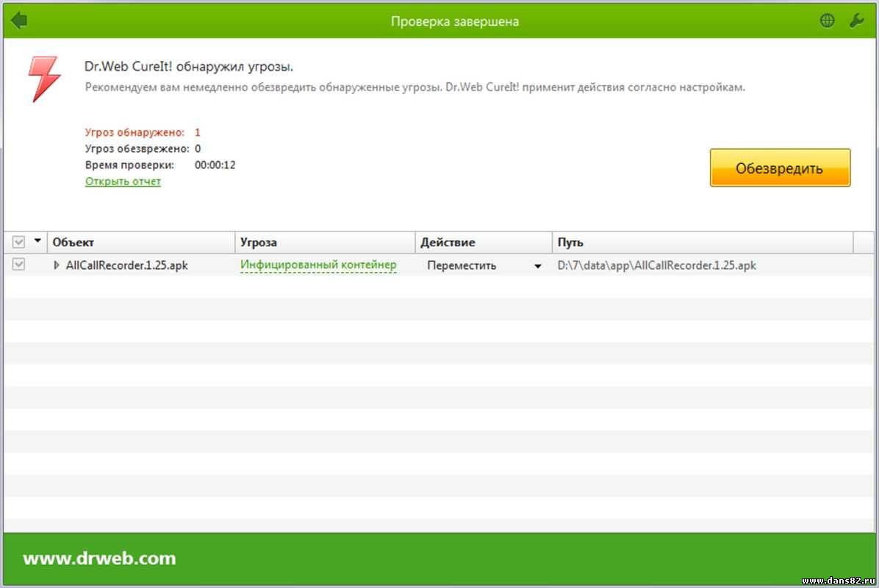Click the red Угроз обнаружено label

tap(134, 132)
